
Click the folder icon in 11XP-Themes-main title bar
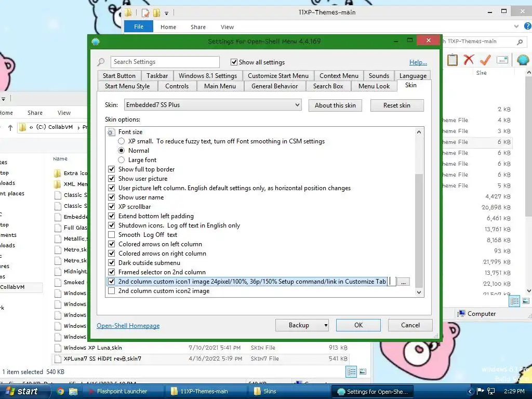click(129, 13)
